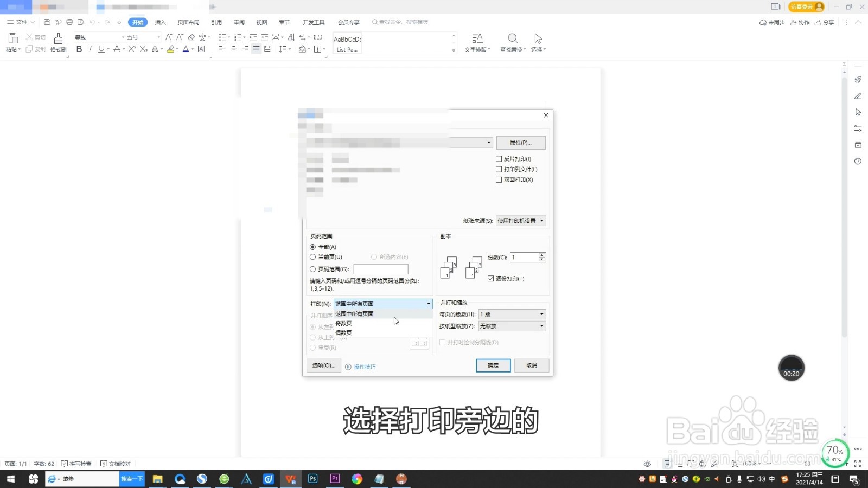Open the printer name dropdown
The height and width of the screenshot is (488, 868).
[489, 143]
